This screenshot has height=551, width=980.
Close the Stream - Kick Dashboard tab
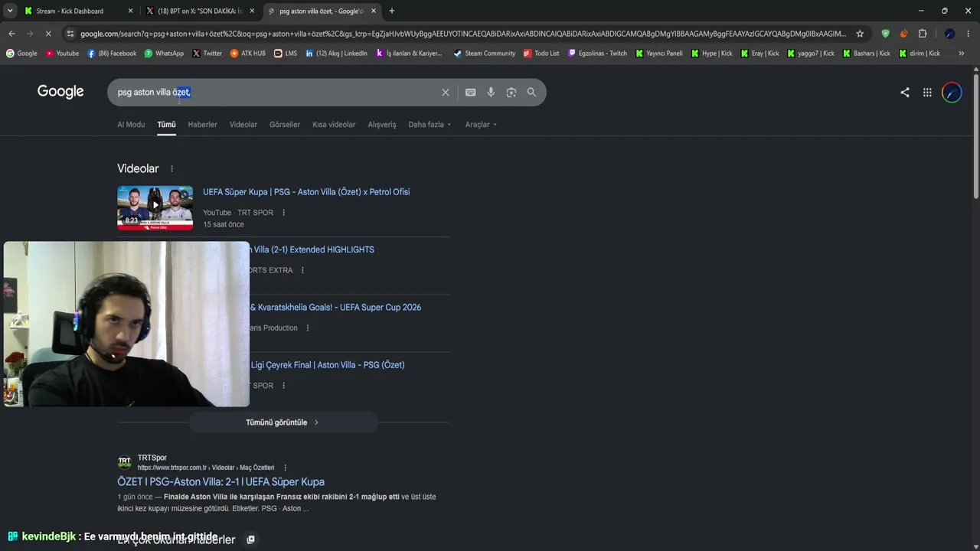(130, 11)
